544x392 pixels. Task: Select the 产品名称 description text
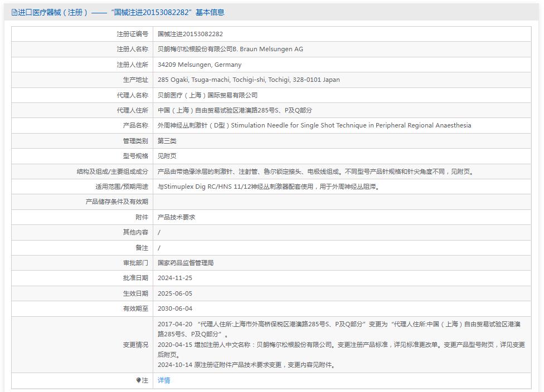coord(314,125)
